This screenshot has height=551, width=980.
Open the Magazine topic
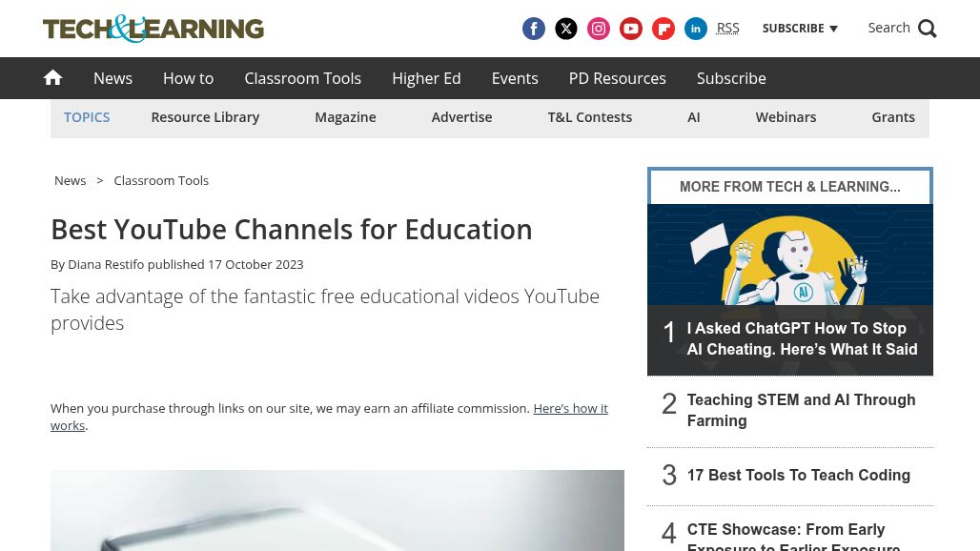point(345,117)
